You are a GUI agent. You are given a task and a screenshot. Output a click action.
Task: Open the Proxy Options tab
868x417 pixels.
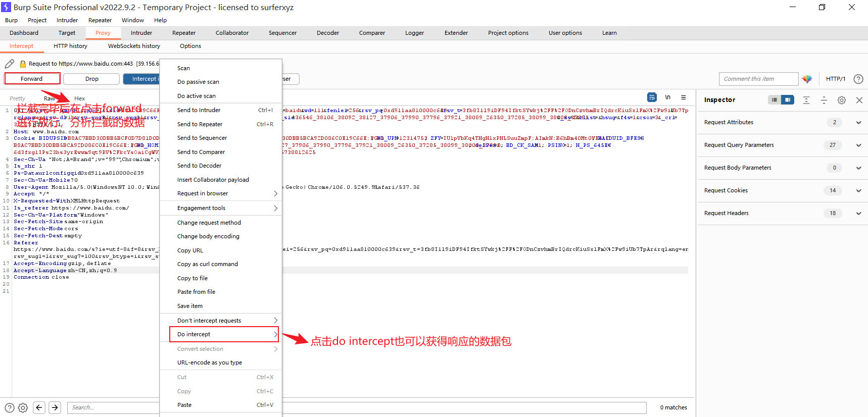tap(190, 46)
